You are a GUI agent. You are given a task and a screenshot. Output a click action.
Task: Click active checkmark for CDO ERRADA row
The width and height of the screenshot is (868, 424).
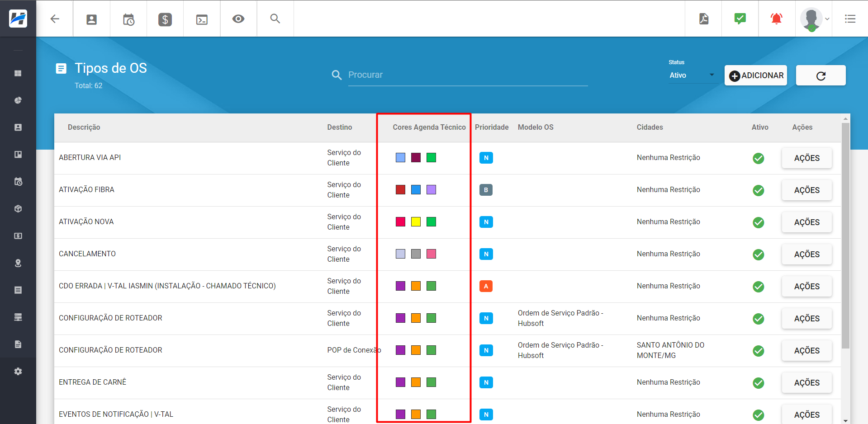pyautogui.click(x=759, y=287)
